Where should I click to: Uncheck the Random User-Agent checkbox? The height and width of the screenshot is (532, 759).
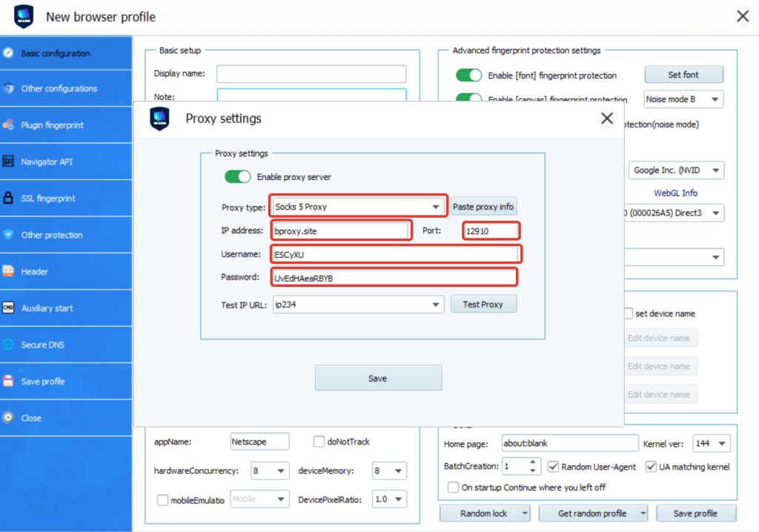pos(553,467)
